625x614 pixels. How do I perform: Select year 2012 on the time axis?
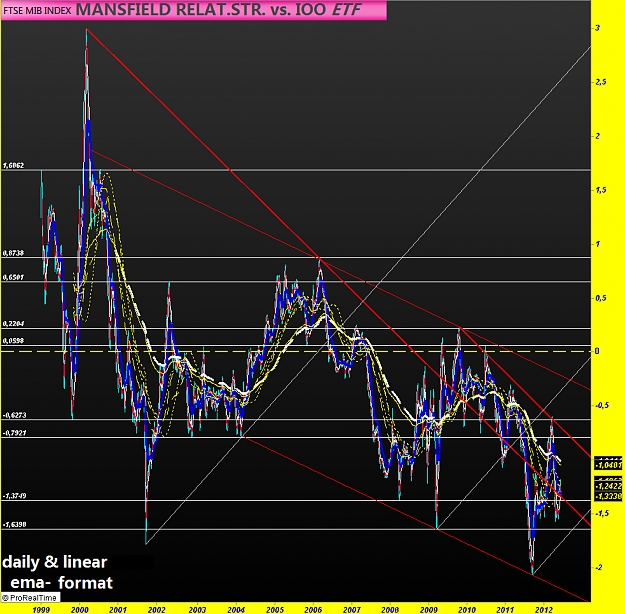click(x=544, y=609)
